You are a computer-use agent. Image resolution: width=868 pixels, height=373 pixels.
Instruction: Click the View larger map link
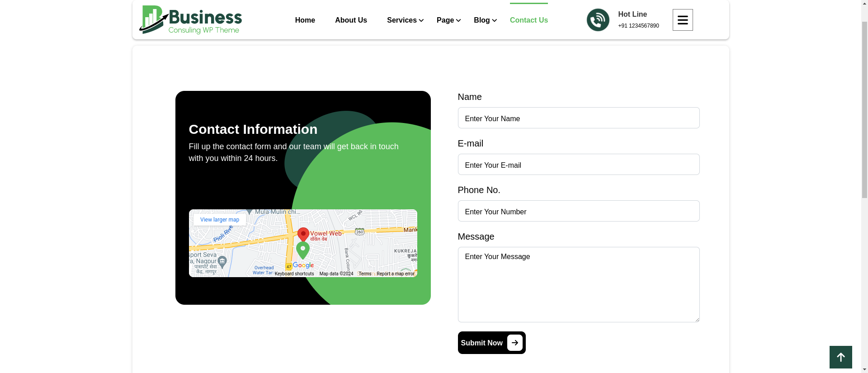coord(220,220)
